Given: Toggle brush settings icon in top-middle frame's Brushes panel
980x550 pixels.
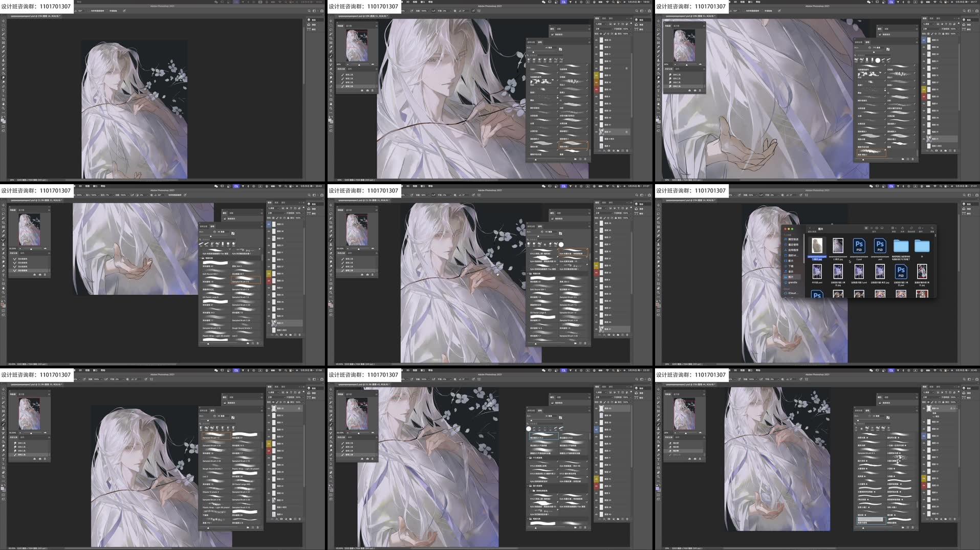Looking at the screenshot, I should pos(560,49).
